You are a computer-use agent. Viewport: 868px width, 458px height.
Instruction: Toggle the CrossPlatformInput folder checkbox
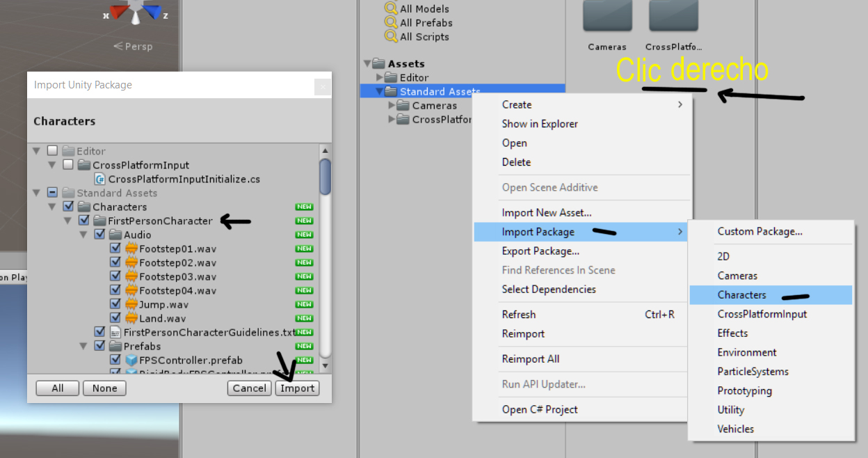(x=67, y=165)
